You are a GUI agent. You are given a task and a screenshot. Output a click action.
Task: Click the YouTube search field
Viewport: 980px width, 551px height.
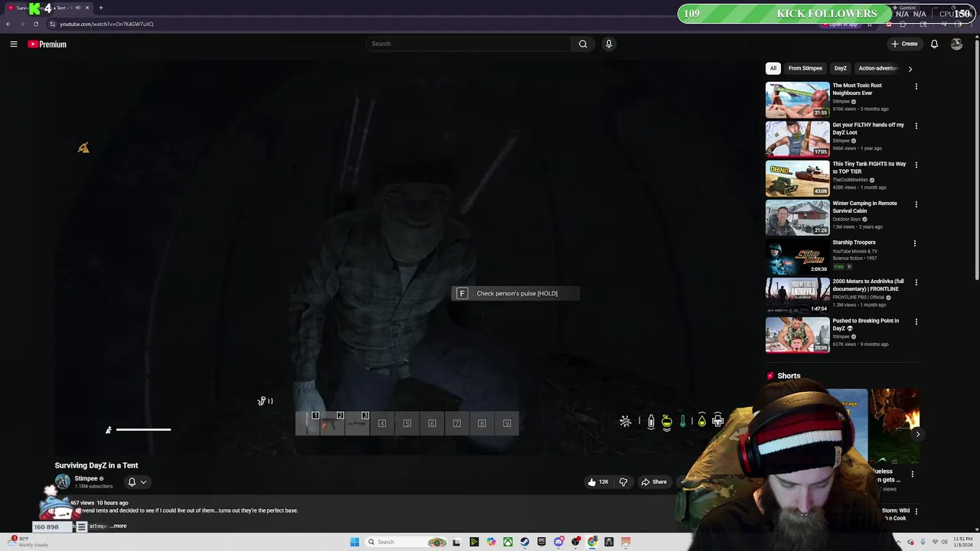(468, 44)
